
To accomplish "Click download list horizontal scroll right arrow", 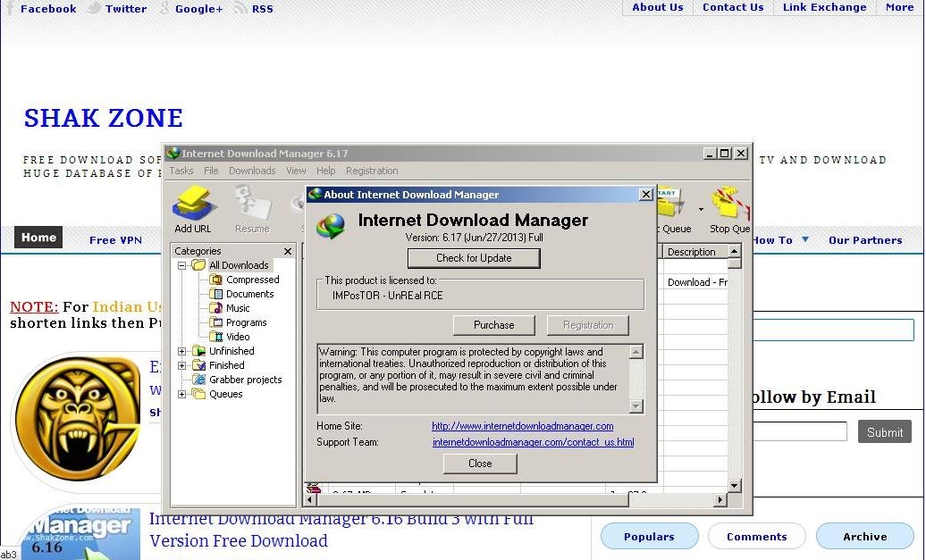I will click(720, 500).
